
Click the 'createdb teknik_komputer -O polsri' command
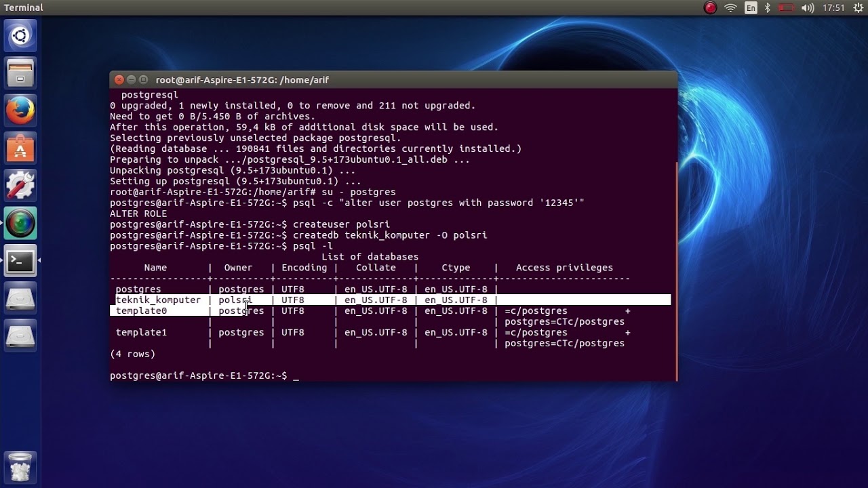390,235
